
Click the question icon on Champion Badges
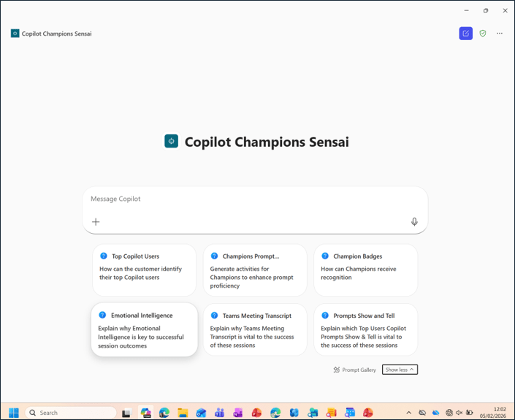(x=325, y=256)
